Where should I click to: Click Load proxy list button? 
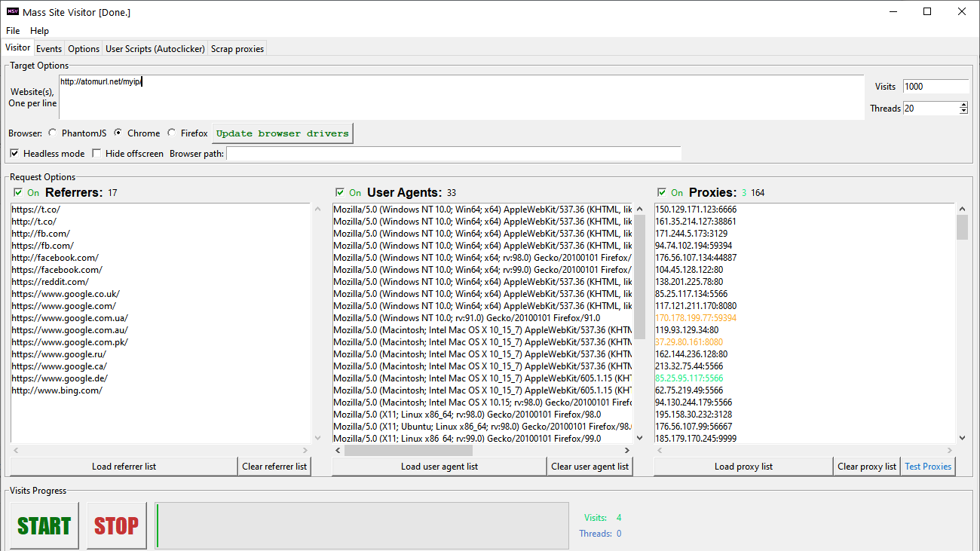click(743, 467)
